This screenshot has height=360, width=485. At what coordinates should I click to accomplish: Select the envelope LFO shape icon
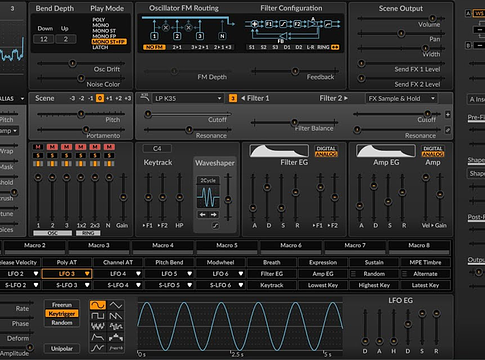(98, 337)
